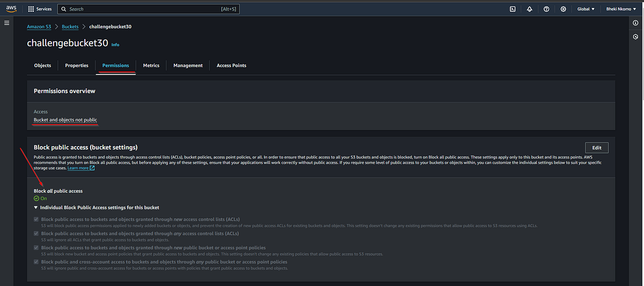
Task: Click the Services label in top bar
Action: [44, 9]
